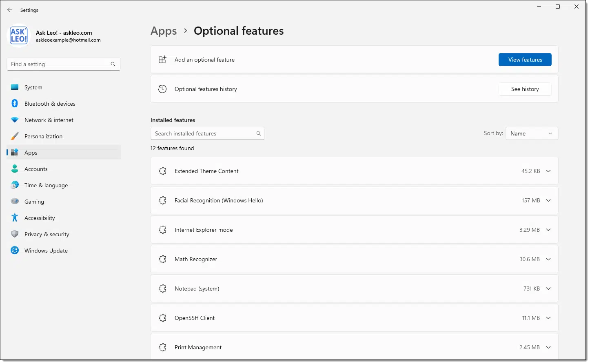Click the Apps breadcrumb link

(164, 31)
